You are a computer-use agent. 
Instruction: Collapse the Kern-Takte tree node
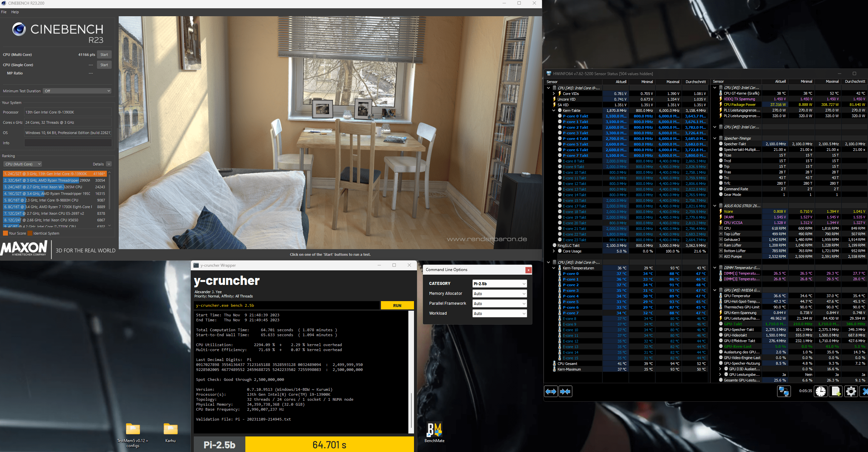click(x=554, y=111)
